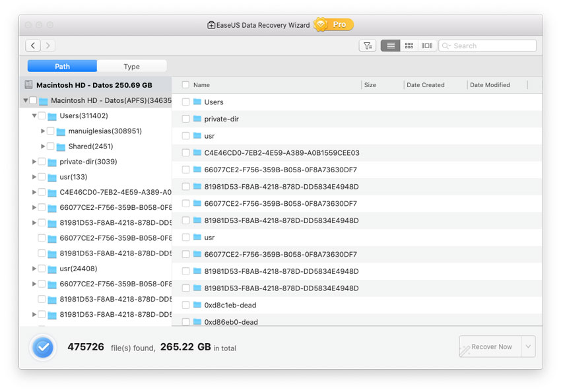Viewport: 561px width, 392px height.
Task: Expand the C4E46CD0-7EB2 folder in tree
Action: pyautogui.click(x=34, y=192)
